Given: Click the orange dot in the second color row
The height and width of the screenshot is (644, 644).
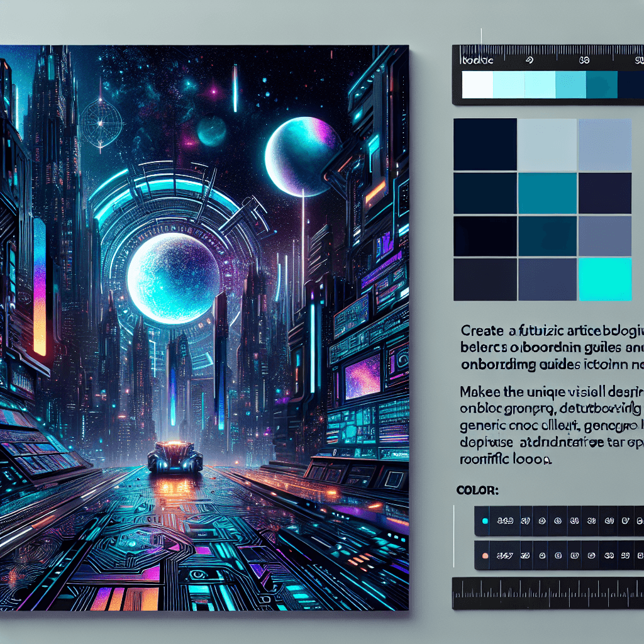Looking at the screenshot, I should click(x=484, y=556).
